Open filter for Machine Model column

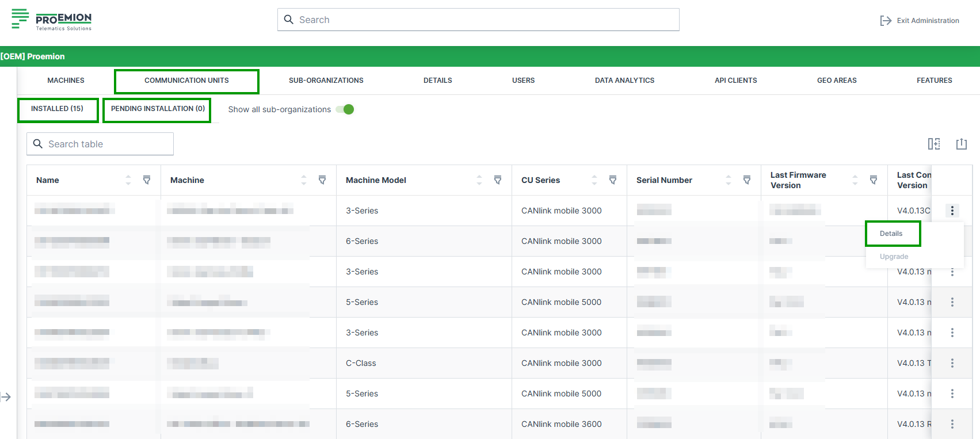tap(497, 180)
